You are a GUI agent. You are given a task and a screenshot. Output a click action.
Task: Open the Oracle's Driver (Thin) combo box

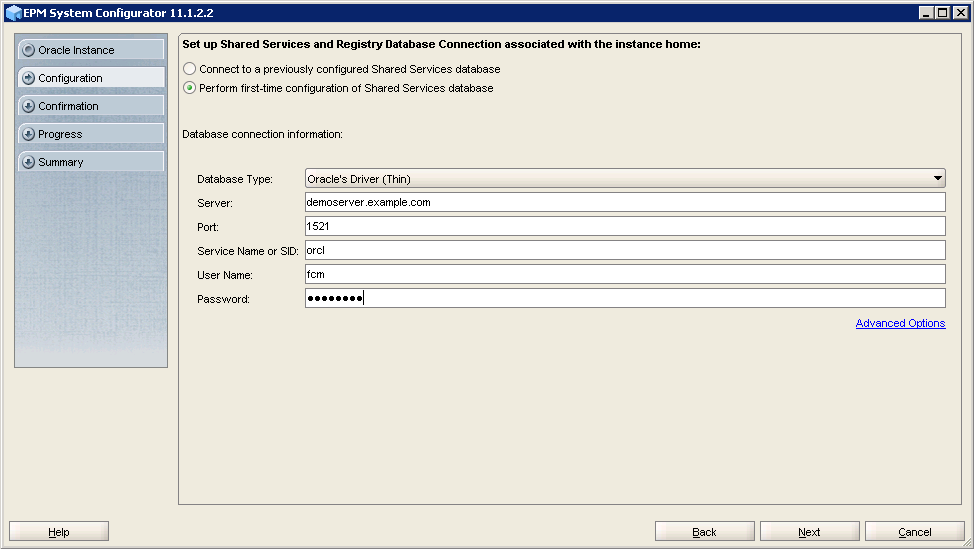620,178
